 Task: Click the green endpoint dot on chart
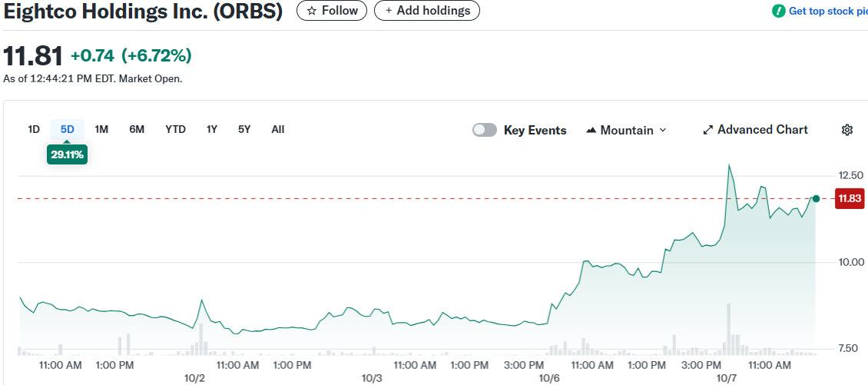(x=816, y=198)
